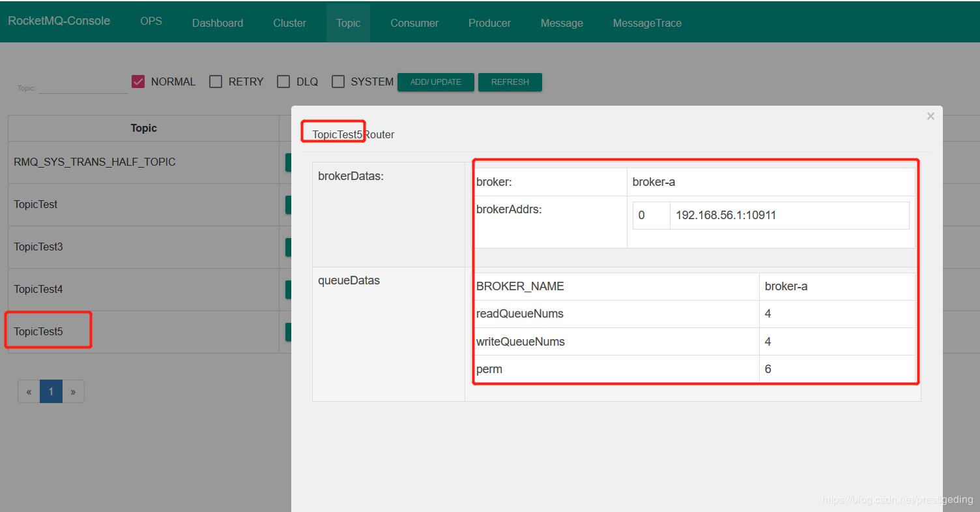Open the Consumer page

[414, 23]
